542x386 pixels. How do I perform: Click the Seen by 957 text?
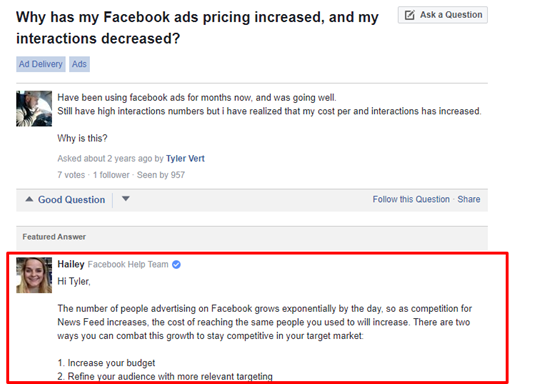pos(161,175)
